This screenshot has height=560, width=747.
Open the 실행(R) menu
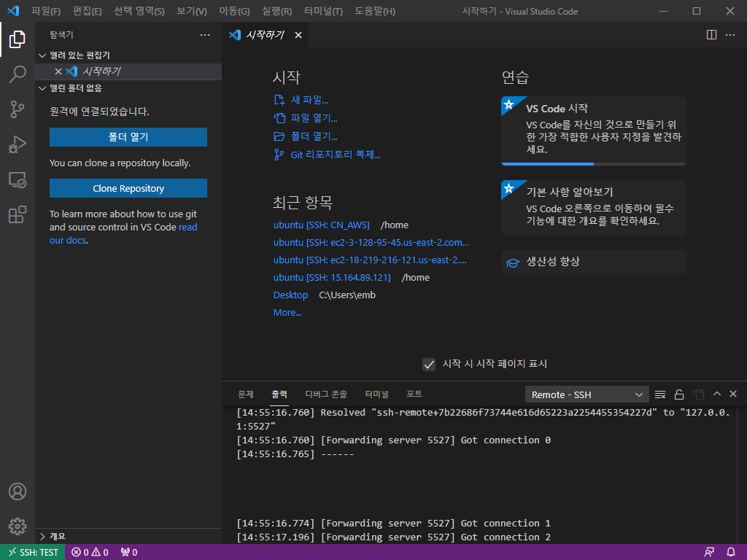pyautogui.click(x=276, y=11)
